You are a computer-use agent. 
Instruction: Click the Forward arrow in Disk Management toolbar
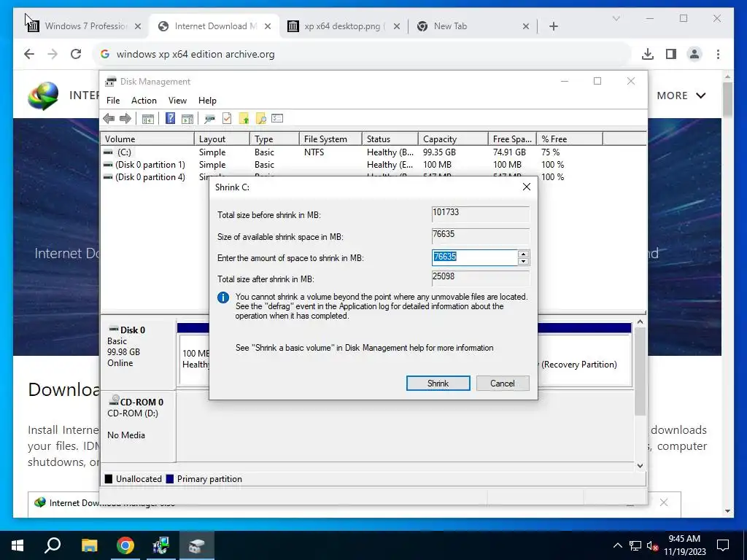pos(125,119)
